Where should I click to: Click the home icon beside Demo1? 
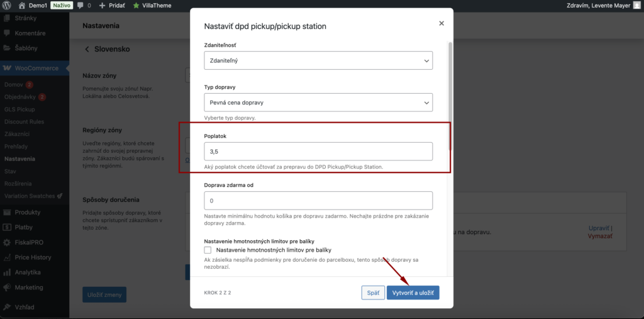tap(22, 5)
